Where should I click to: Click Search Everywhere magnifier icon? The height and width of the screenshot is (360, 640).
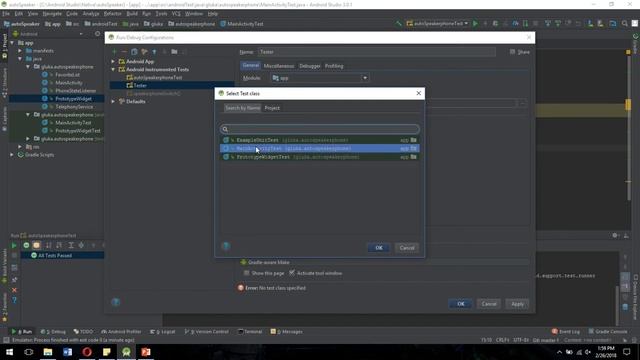[x=624, y=24]
